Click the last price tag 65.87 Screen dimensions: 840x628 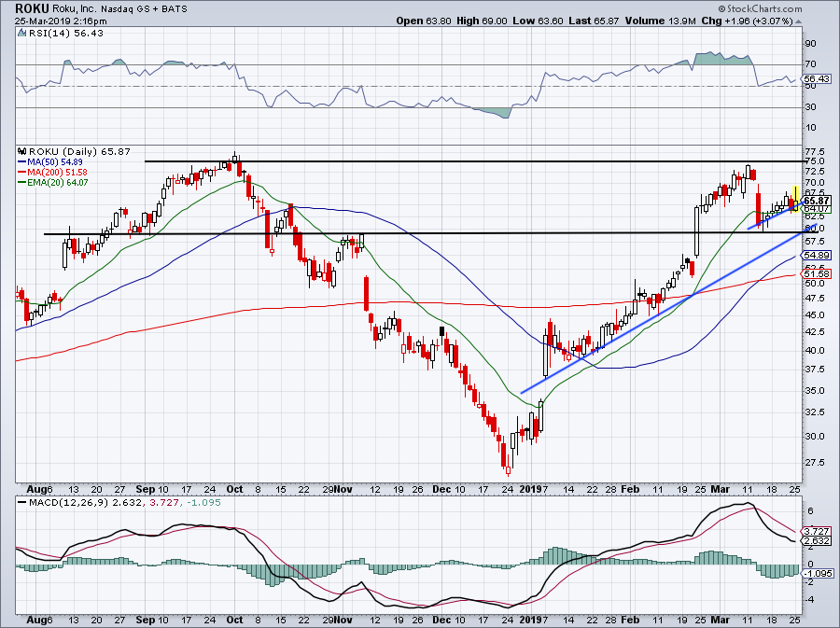click(x=817, y=201)
